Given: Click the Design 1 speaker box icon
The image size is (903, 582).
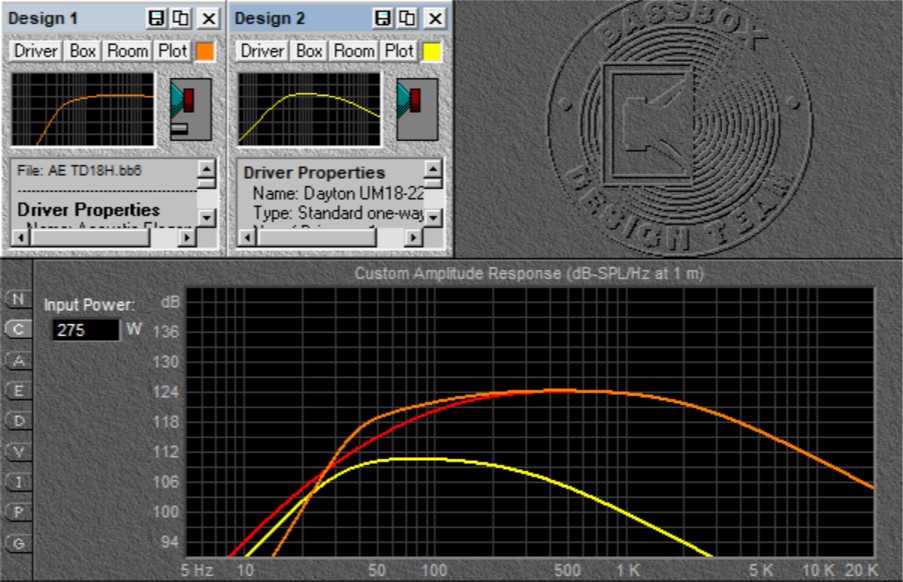Looking at the screenshot, I should click(x=191, y=108).
